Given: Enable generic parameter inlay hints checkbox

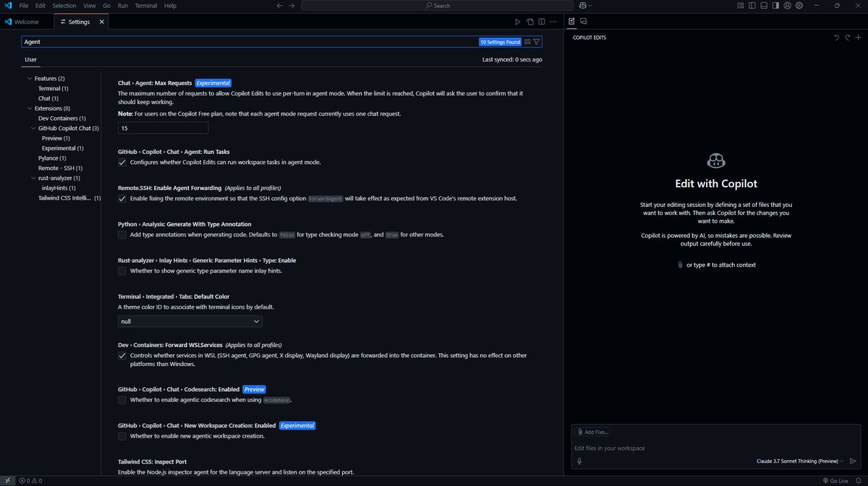Looking at the screenshot, I should tap(122, 270).
